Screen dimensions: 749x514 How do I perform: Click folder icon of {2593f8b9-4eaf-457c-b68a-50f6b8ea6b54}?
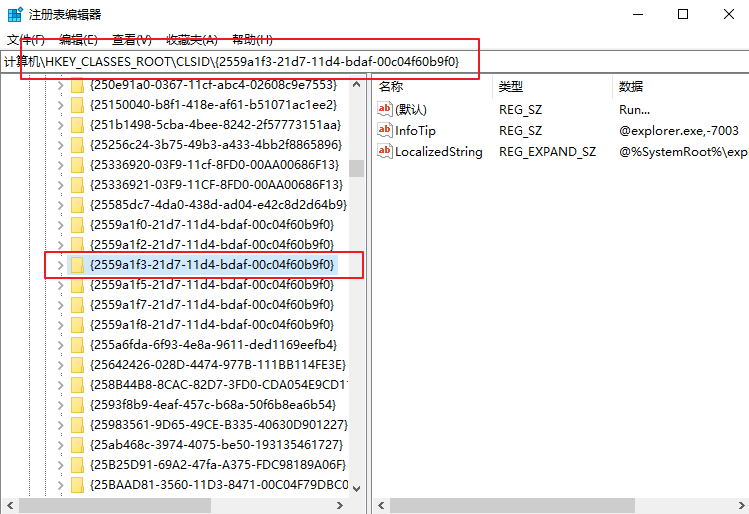pos(77,405)
